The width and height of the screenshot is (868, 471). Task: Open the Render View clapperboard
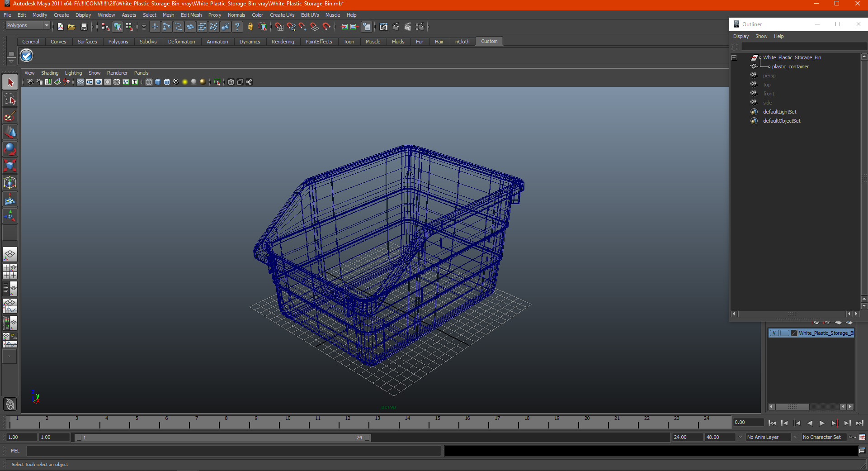(x=383, y=27)
